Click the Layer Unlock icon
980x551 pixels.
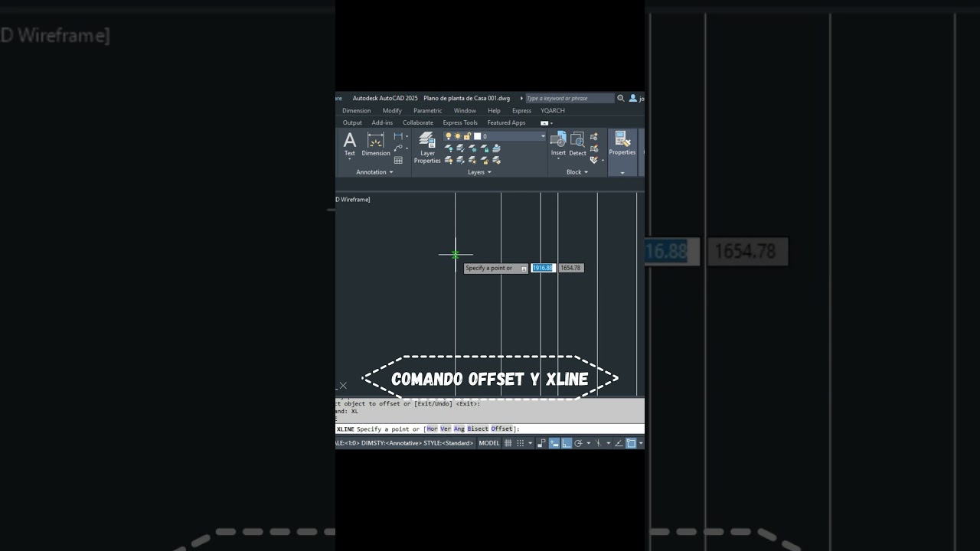pos(485,160)
